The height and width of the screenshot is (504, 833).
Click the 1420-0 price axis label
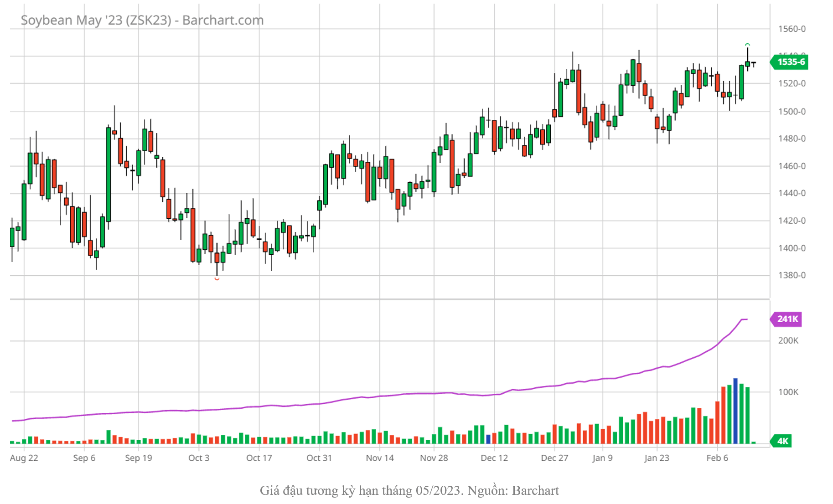(792, 221)
